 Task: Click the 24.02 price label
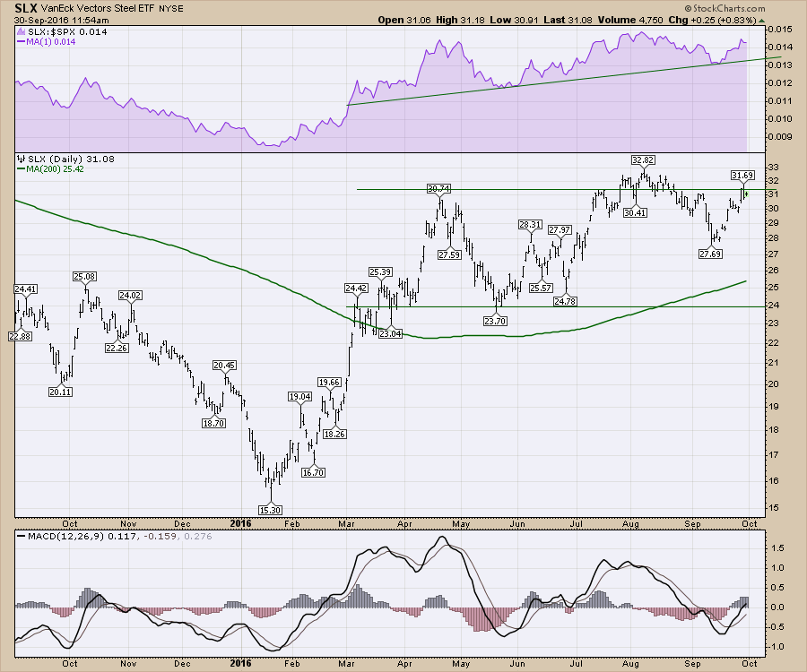click(131, 295)
